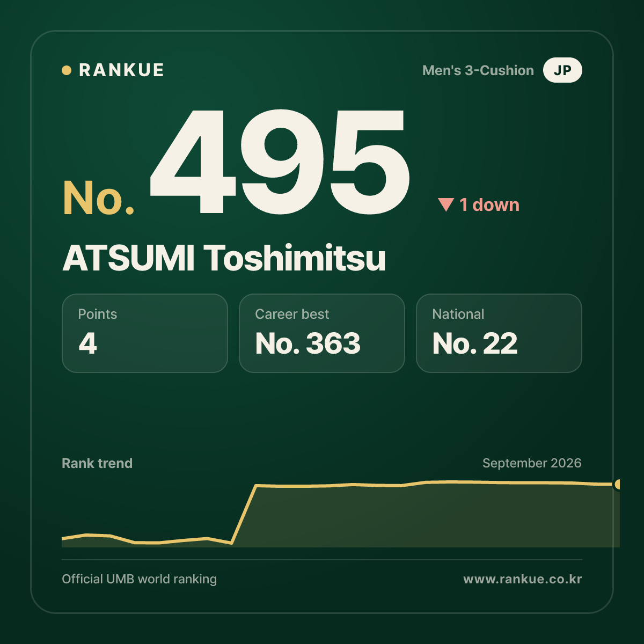Click the '1 down' change text
This screenshot has height=644, width=644.
(489, 204)
